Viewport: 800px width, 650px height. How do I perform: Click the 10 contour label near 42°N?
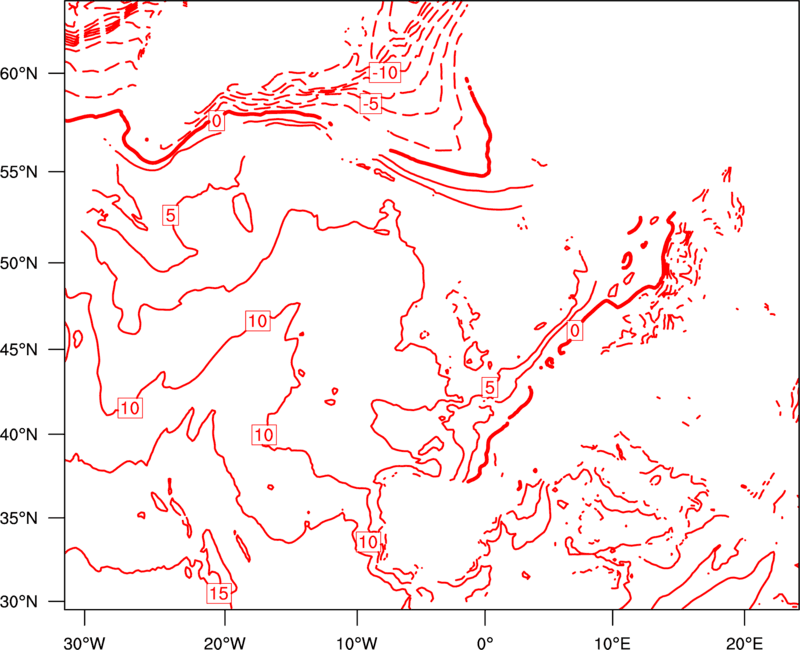point(130,408)
